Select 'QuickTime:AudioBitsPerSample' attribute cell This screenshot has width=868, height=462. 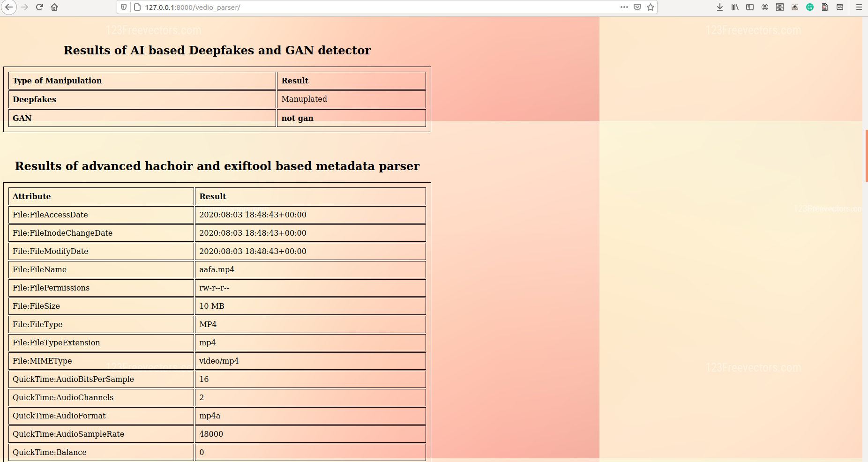[101, 379]
